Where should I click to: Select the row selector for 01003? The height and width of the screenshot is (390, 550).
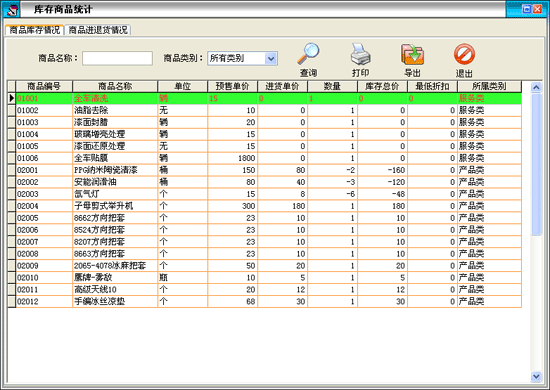12,122
